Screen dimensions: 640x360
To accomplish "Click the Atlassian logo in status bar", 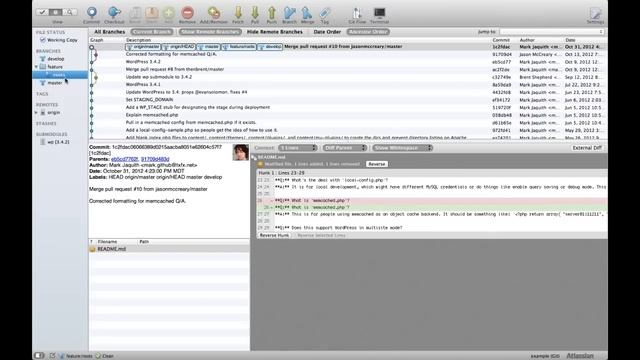I will pos(580,356).
